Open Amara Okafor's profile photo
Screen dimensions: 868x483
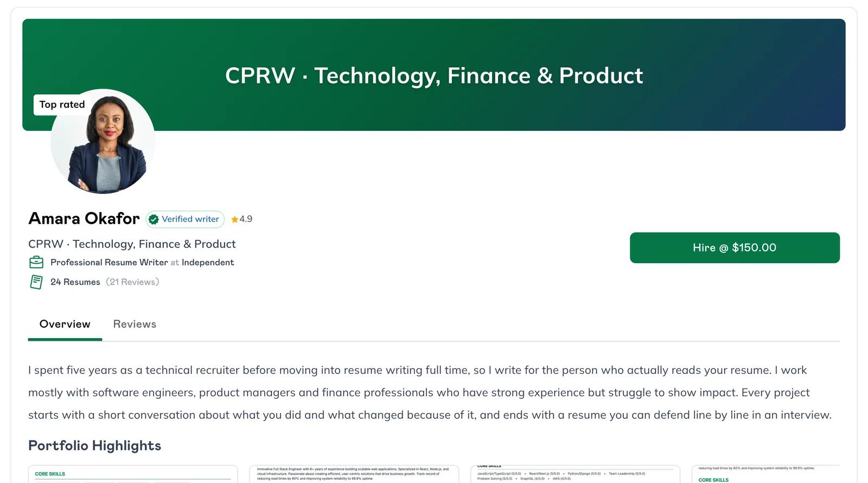(103, 141)
